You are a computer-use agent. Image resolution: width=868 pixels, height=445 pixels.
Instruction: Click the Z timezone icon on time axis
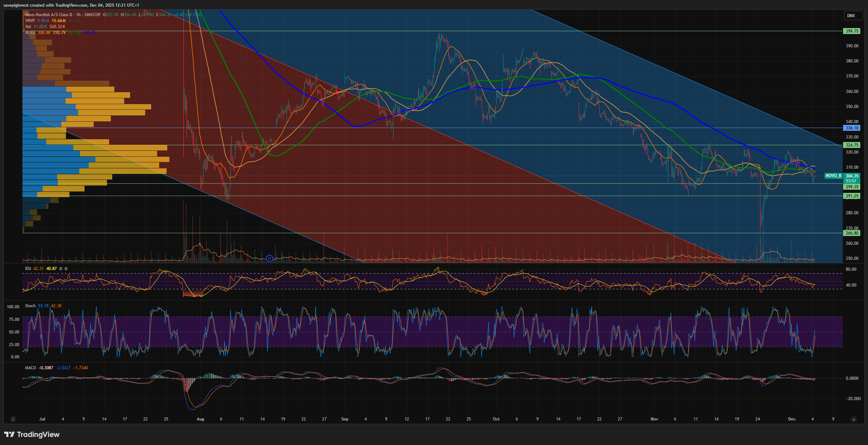point(13,419)
